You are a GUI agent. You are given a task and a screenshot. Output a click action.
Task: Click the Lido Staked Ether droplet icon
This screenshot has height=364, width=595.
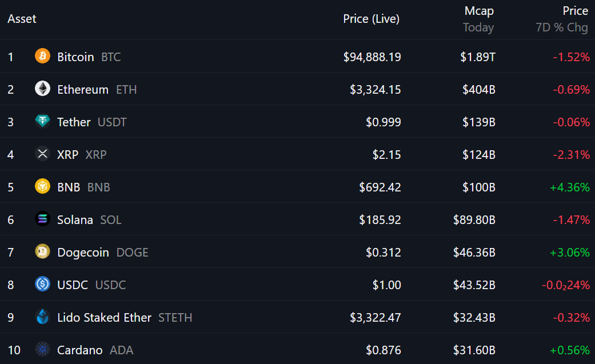point(42,317)
